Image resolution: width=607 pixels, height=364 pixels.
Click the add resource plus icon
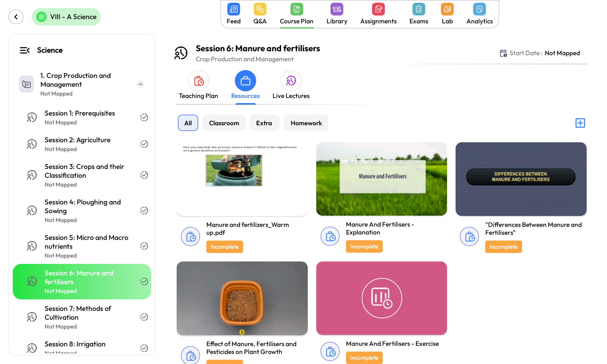coord(580,123)
